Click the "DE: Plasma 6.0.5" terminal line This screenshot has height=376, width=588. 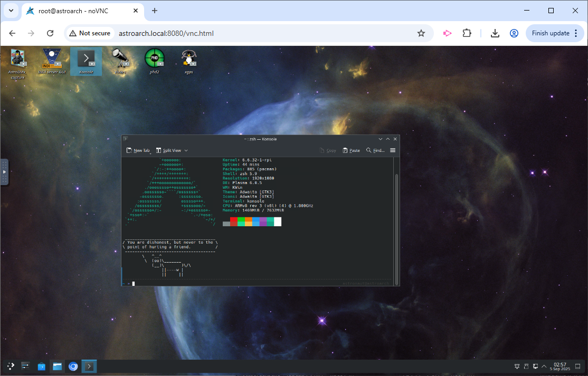242,183
